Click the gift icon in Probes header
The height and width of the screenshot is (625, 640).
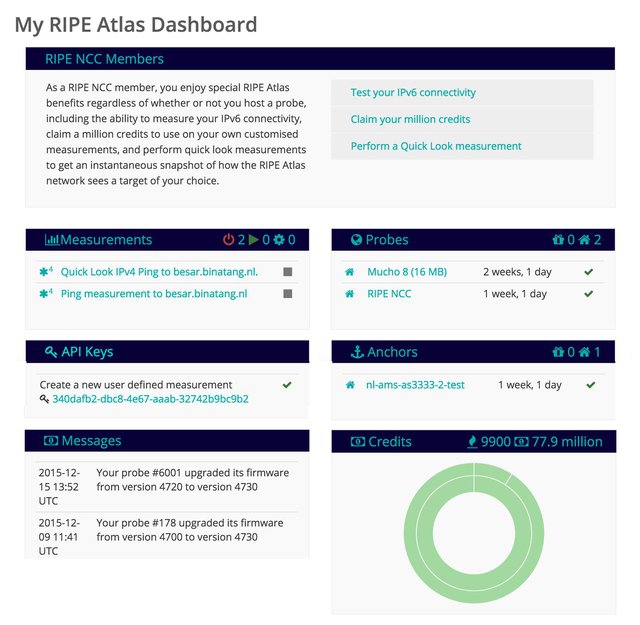558,240
